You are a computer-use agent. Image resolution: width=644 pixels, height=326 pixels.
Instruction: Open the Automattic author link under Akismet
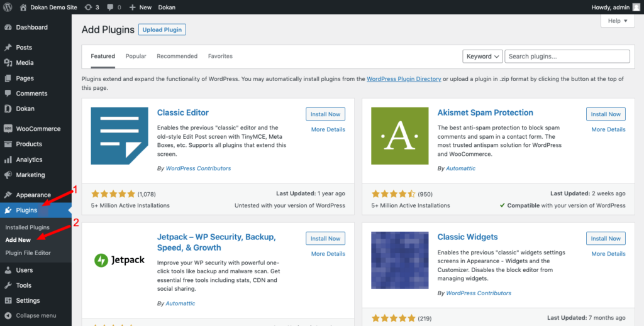click(x=461, y=168)
